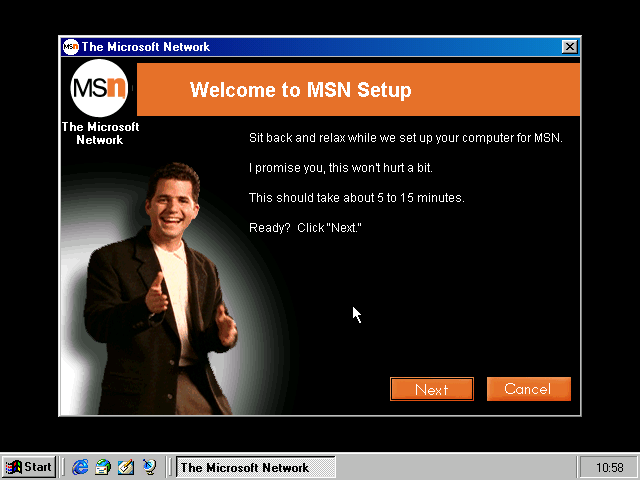
Task: Launch Outlook Express from Quick Launch
Action: pyautogui.click(x=103, y=467)
